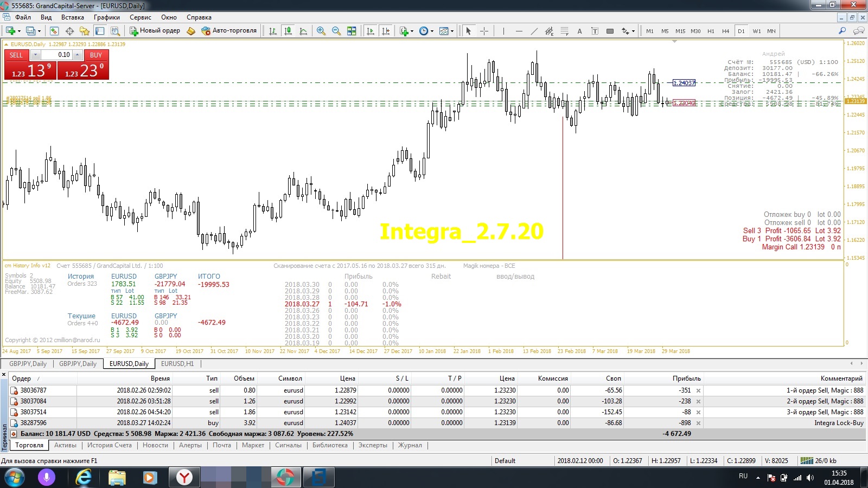Screen dimensions: 868x488
Task: Click the zoom out chart icon
Action: (336, 31)
